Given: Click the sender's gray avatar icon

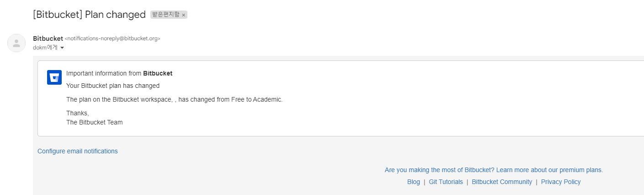Looking at the screenshot, I should [x=16, y=43].
